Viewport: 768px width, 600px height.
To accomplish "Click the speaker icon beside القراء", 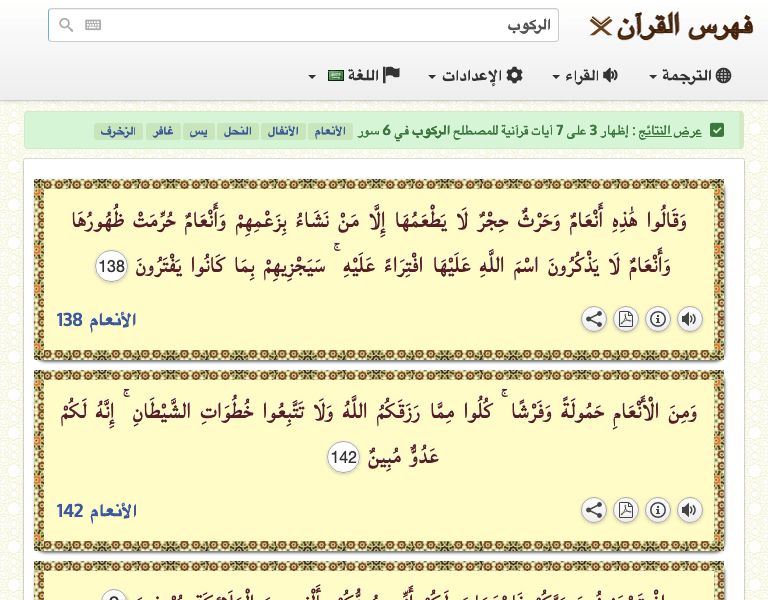I will 610,75.
